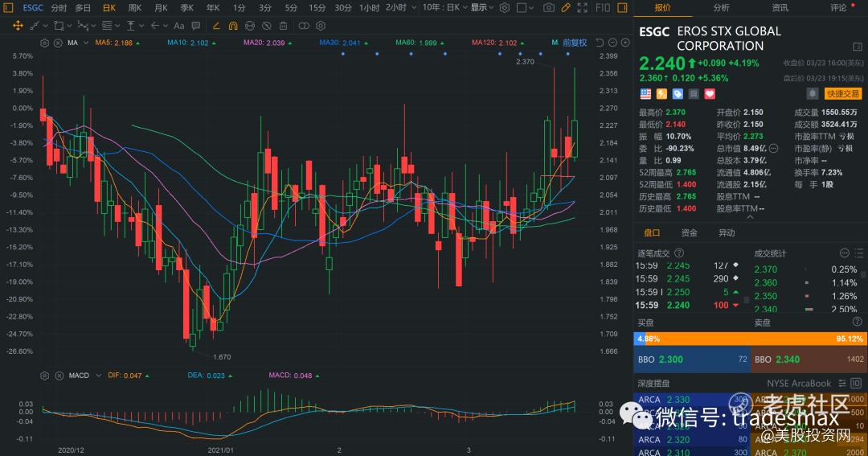This screenshot has width=868, height=456.
Task: Expand shape tool options arrow
Action: 70,26
